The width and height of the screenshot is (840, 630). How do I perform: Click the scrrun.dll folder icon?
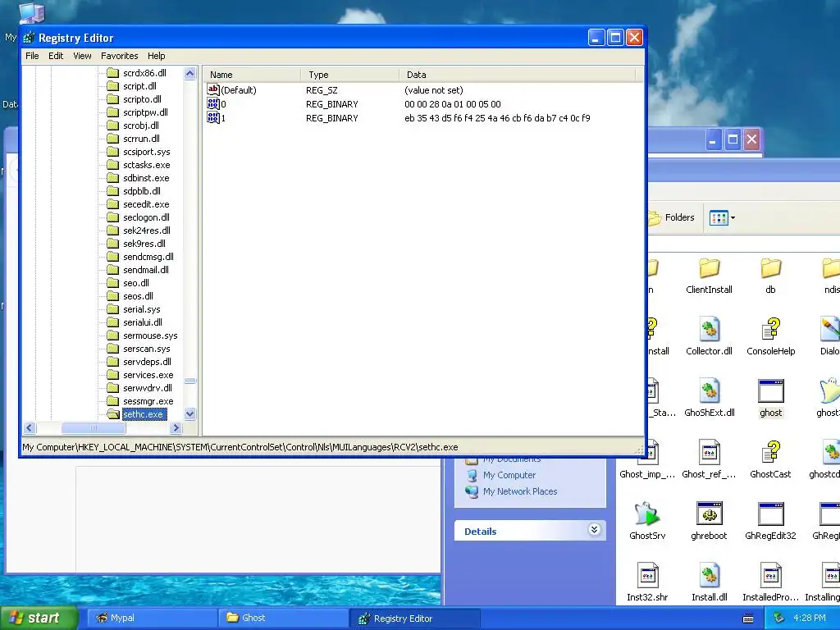(x=112, y=138)
